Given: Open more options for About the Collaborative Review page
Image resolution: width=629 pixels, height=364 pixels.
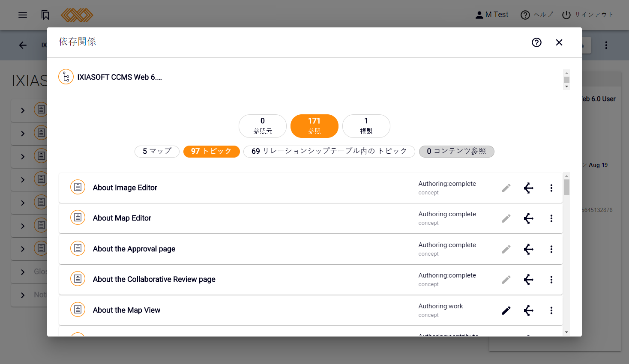Looking at the screenshot, I should [551, 280].
